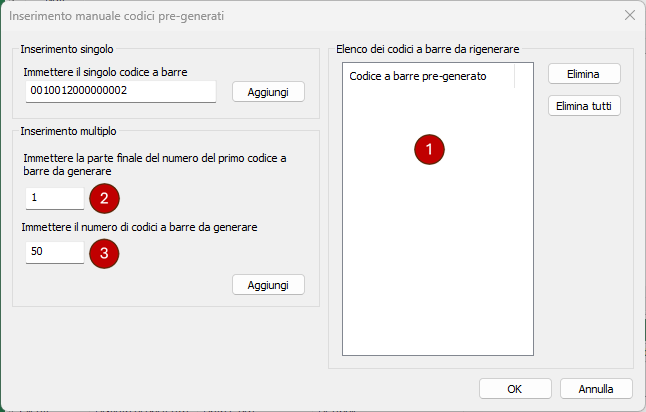The height and width of the screenshot is (412, 646).
Task: Cancel the dialog with Annulla
Action: (595, 388)
